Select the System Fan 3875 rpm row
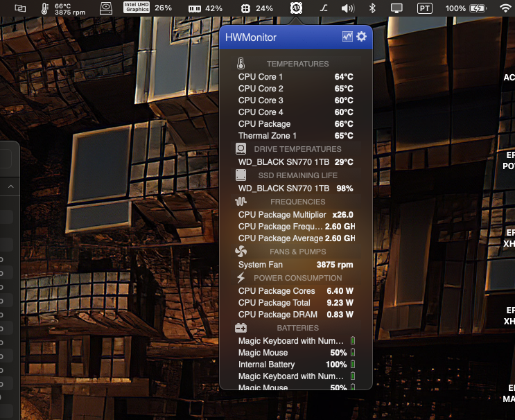This screenshot has width=515, height=420. click(x=295, y=264)
